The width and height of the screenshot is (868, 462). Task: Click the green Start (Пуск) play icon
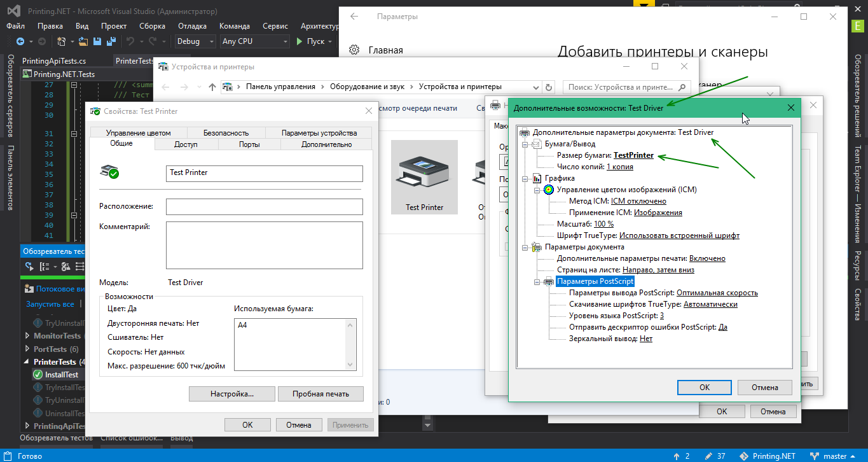300,41
